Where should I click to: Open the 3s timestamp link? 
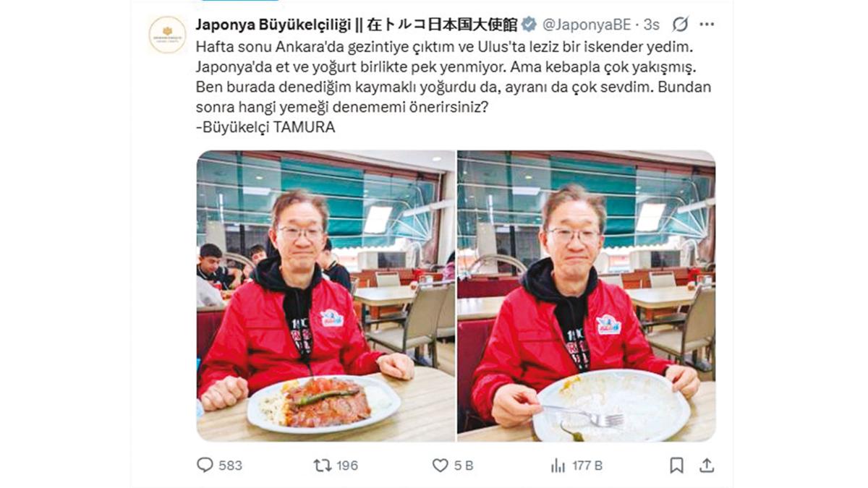pyautogui.click(x=651, y=25)
